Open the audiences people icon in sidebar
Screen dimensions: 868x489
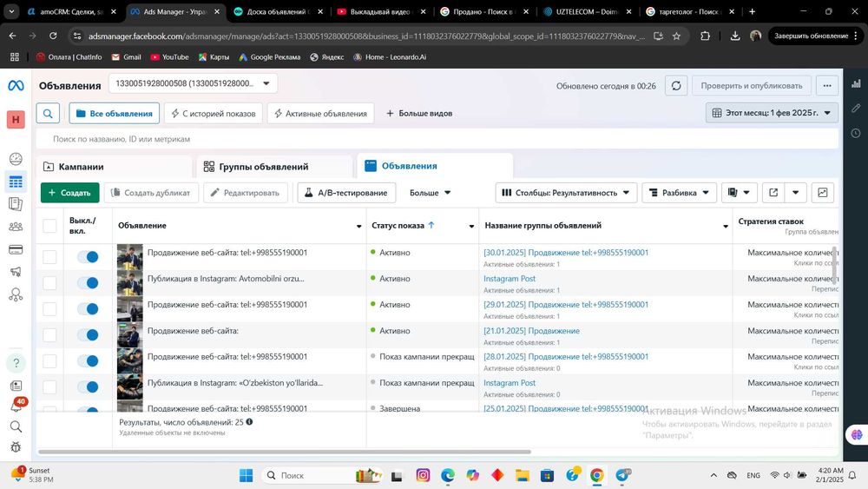pyautogui.click(x=16, y=227)
